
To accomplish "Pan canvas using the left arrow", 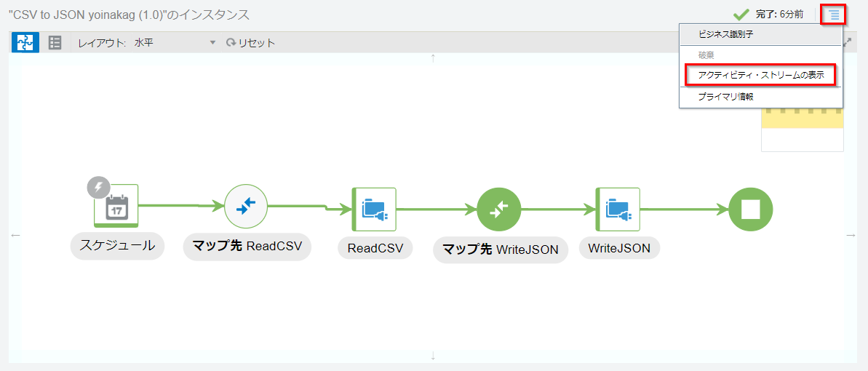I will tap(15, 235).
